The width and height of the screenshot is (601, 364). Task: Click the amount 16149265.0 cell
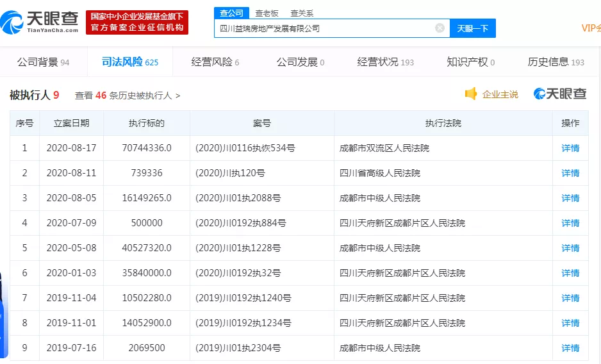click(147, 198)
